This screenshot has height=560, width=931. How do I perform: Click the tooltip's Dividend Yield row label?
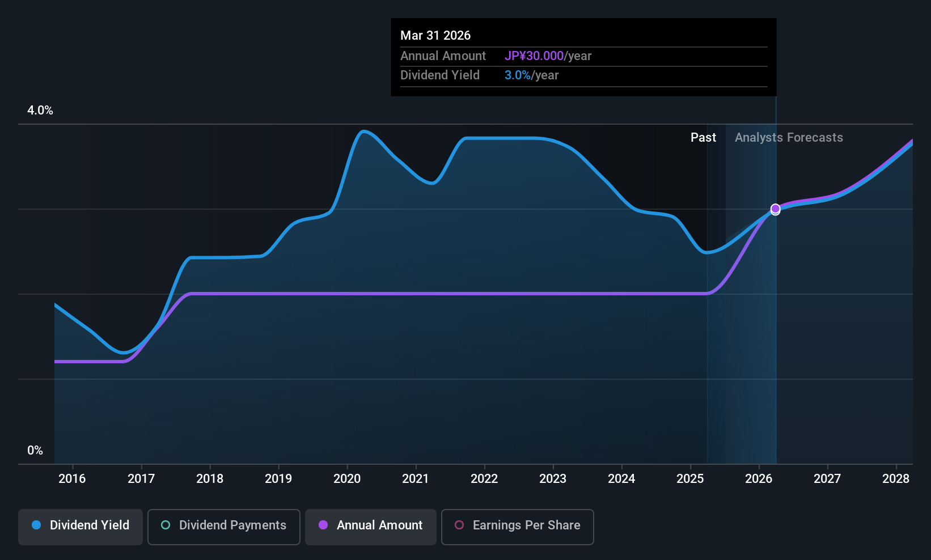click(440, 75)
